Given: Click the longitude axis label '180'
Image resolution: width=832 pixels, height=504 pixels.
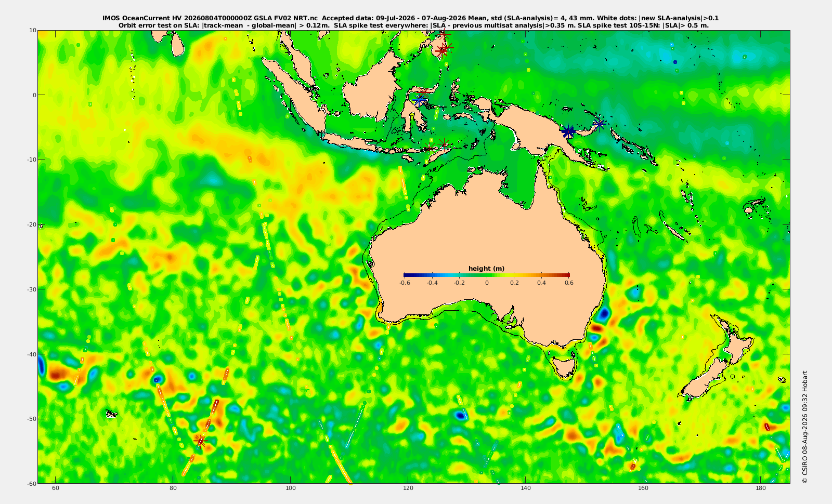Looking at the screenshot, I should 761,488.
